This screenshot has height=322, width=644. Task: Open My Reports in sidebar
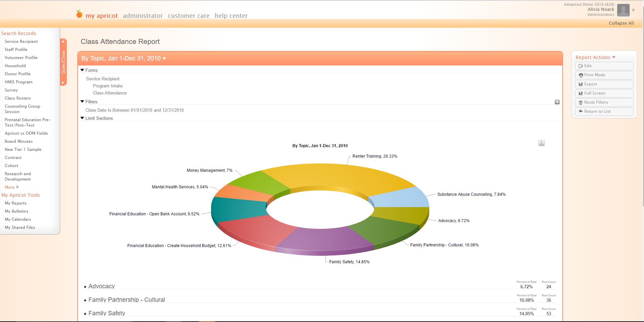point(16,203)
